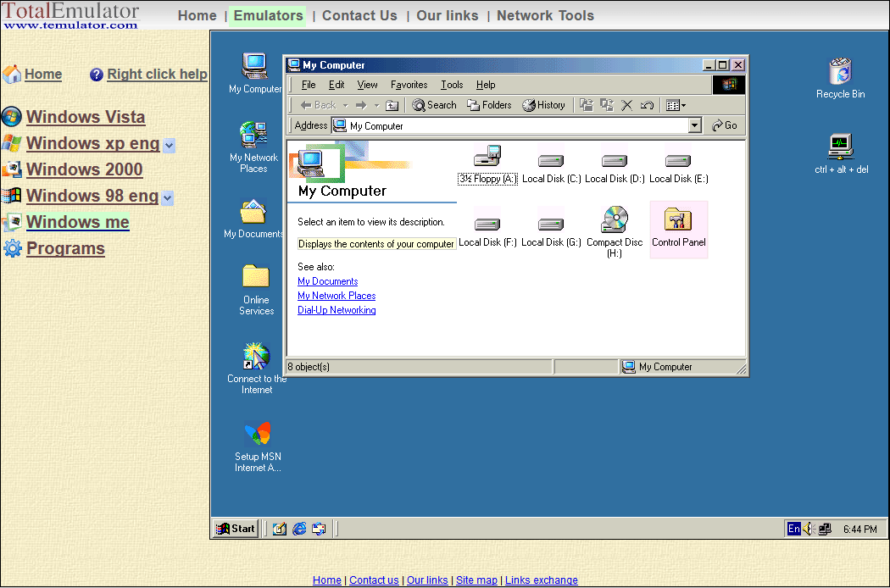Viewport: 890px width, 588px height.
Task: Expand the Address bar dropdown
Action: pos(695,125)
